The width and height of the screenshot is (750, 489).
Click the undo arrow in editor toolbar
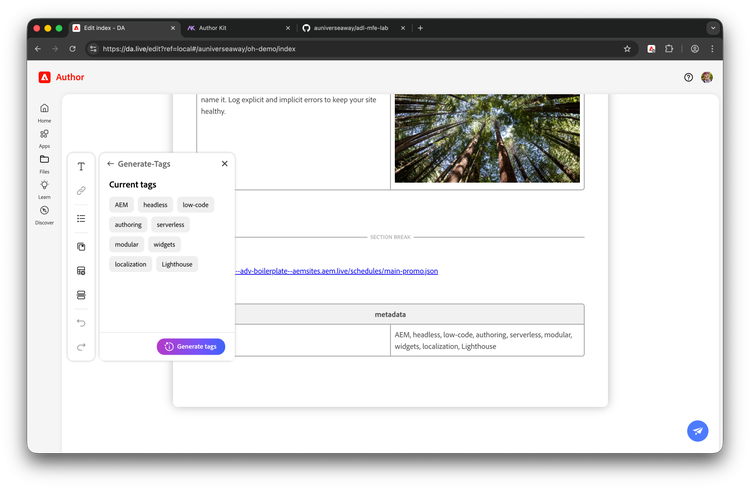tap(81, 323)
